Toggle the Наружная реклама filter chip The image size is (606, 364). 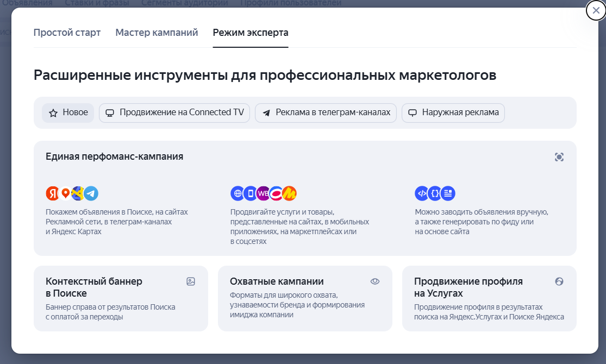point(453,112)
